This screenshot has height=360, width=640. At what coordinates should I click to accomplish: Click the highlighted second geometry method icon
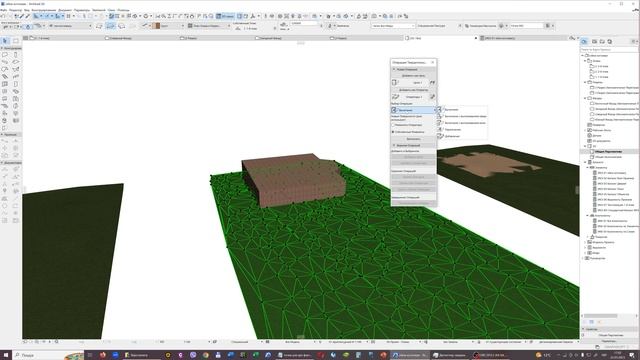click(111, 26)
